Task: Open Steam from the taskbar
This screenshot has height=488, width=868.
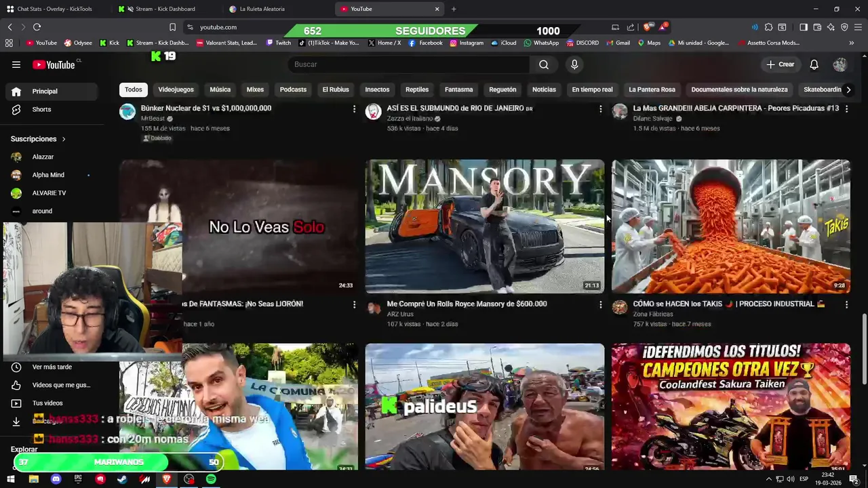Action: tap(122, 479)
